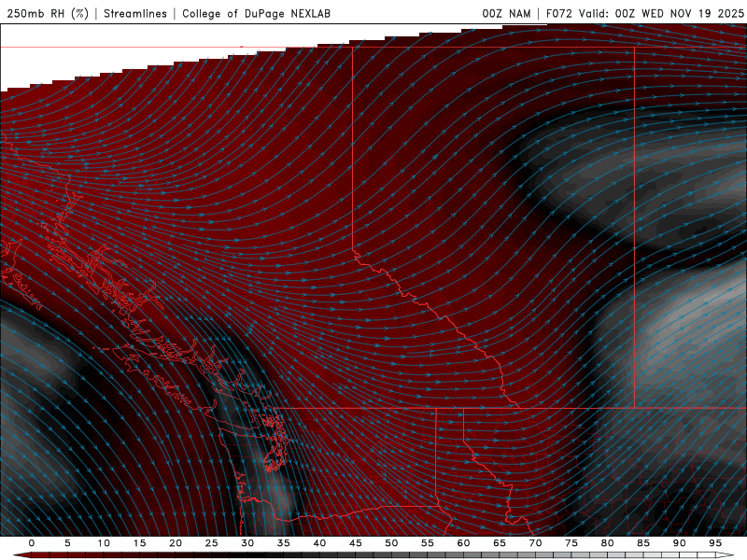
Task: Select the "10" colorbar label
Action: 104,543
